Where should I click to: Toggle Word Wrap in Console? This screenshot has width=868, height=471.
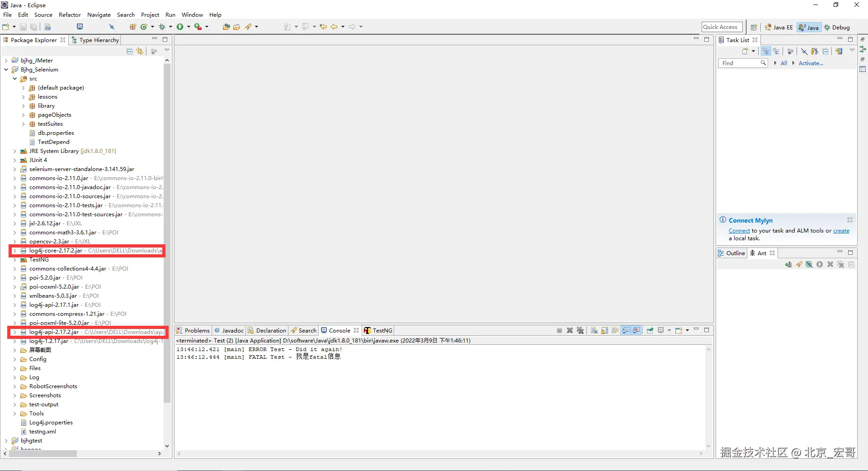(x=615, y=330)
